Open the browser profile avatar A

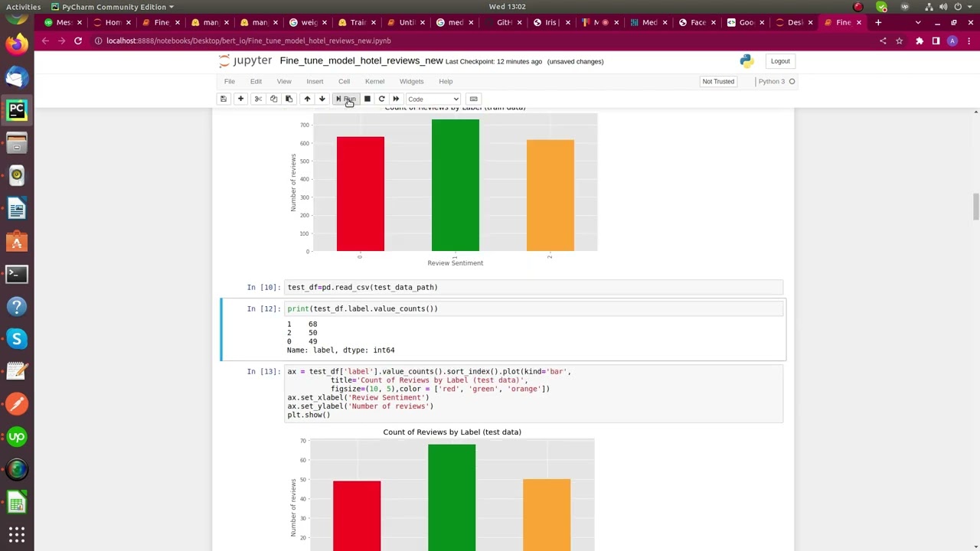(x=952, y=41)
